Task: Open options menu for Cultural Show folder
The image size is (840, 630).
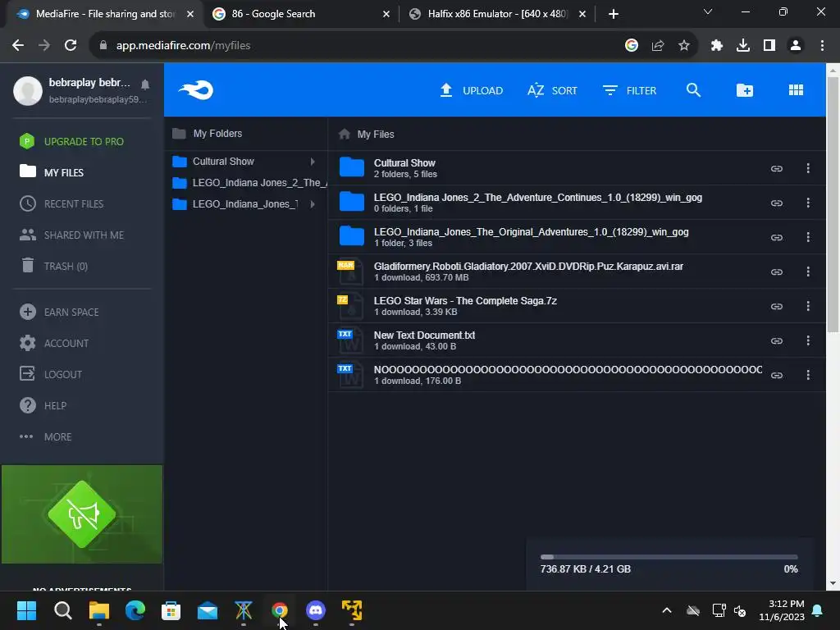Action: [808, 168]
